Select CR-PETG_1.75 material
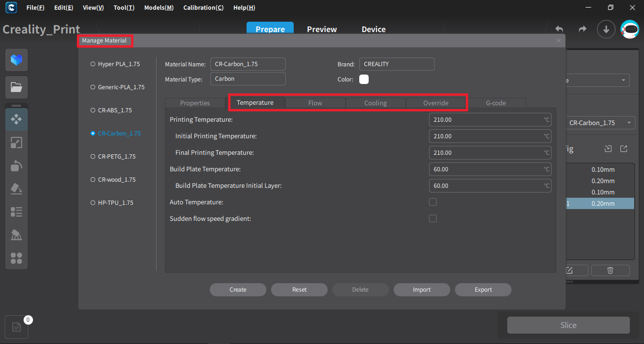Screen dimensions: 644x344 point(113,157)
